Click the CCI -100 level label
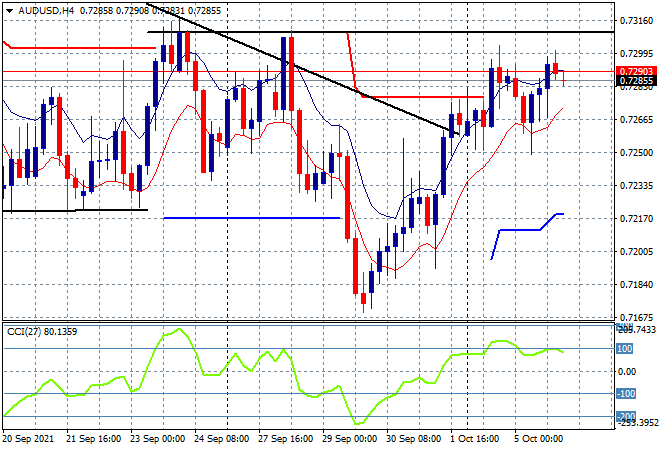 [x=626, y=394]
